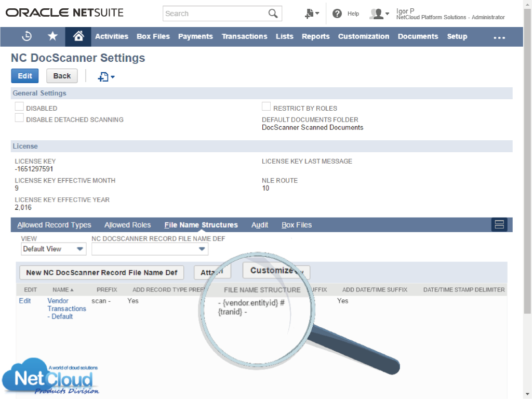Click DATE/TIME STAMP DELIMITER column header
This screenshot has height=399, width=532.
[x=464, y=290]
